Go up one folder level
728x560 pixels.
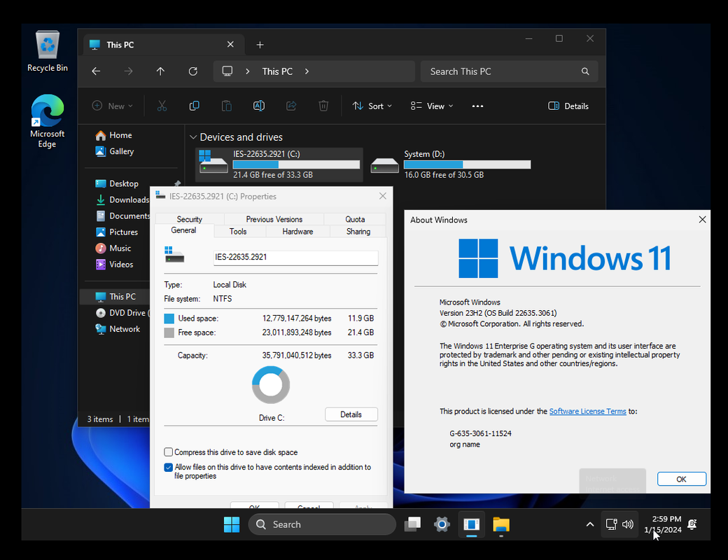pos(160,71)
